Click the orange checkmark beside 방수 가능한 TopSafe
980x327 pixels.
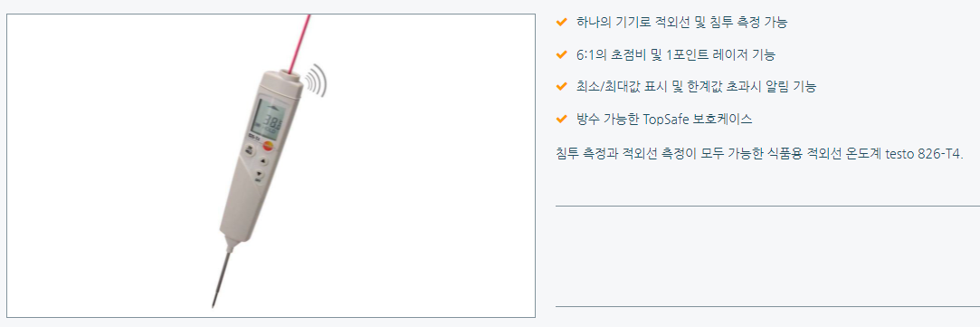click(561, 119)
